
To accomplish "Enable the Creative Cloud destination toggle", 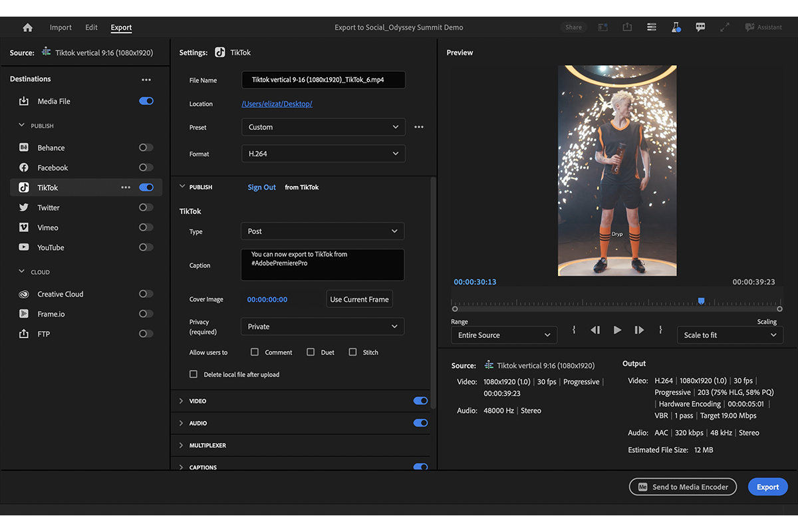I will (146, 294).
